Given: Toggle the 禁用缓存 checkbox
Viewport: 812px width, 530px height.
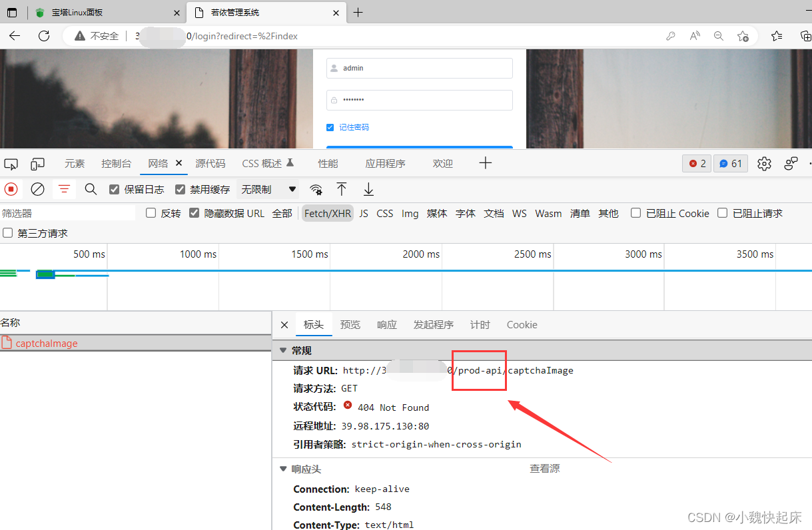Looking at the screenshot, I should [180, 190].
